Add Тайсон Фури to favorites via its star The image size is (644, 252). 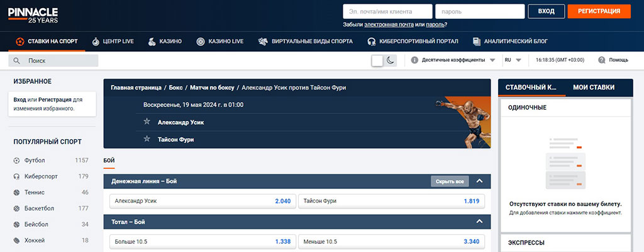click(x=147, y=139)
